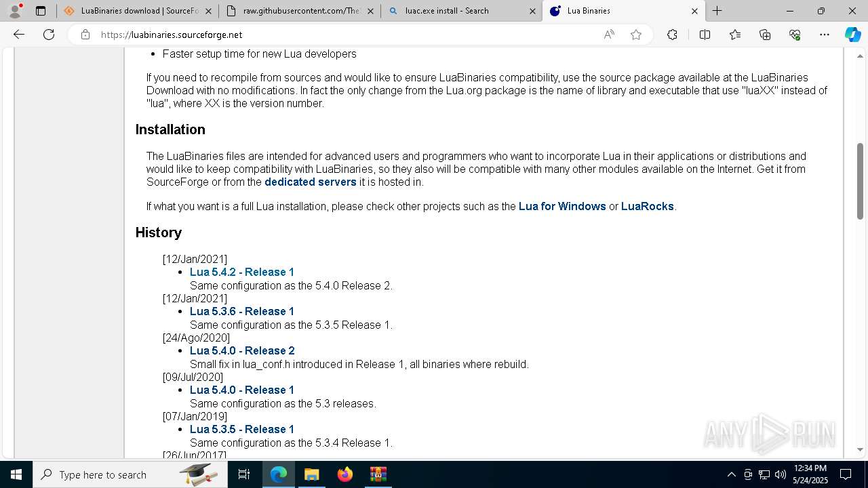Viewport: 868px width, 488px height.
Task: Open the Lua for Windows link
Action: (562, 206)
